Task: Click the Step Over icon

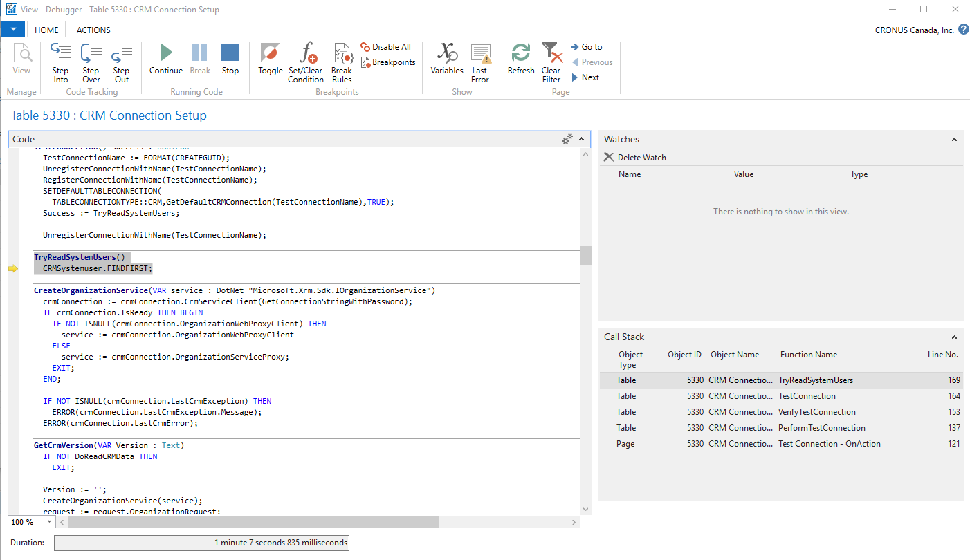Action: tap(91, 62)
